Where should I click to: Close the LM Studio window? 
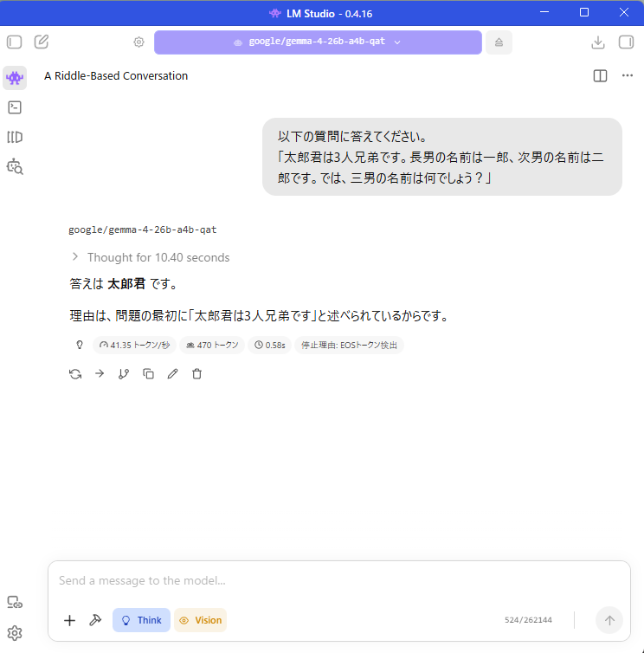[x=623, y=12]
